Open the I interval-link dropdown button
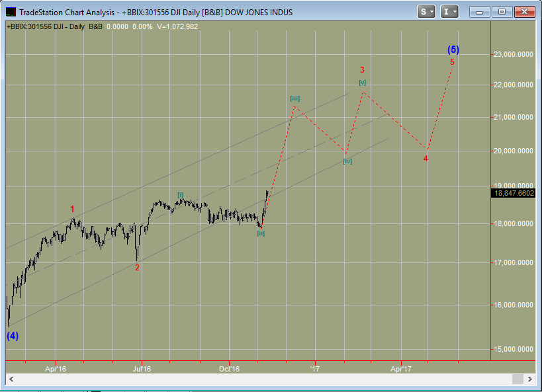Viewport: 542px width, 392px height. coord(449,12)
